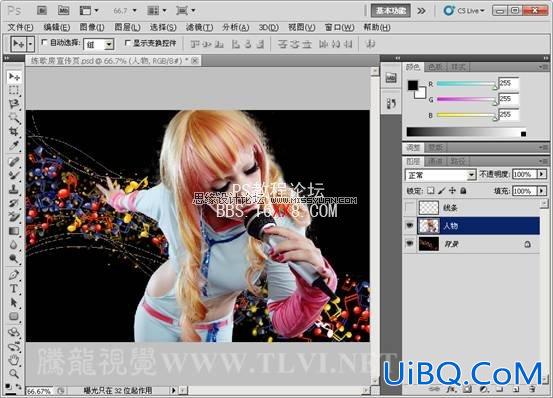Select the 背景 layer

click(x=472, y=244)
